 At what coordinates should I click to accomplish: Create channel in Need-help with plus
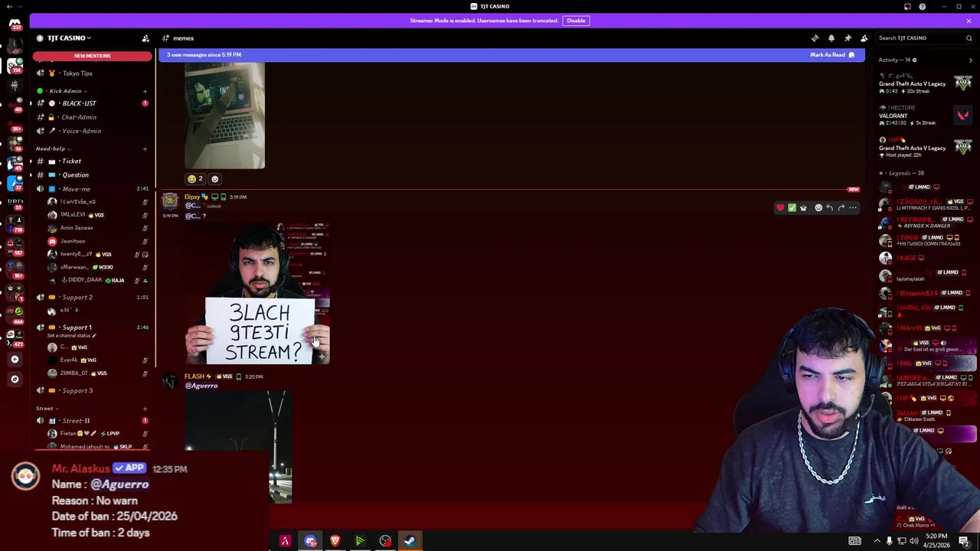[x=145, y=148]
